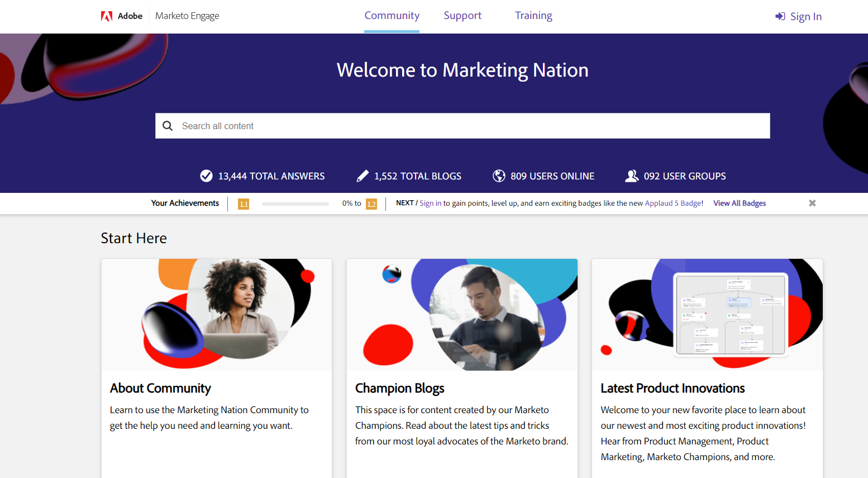
Task: Click the Marketo Engage header link
Action: pos(187,16)
